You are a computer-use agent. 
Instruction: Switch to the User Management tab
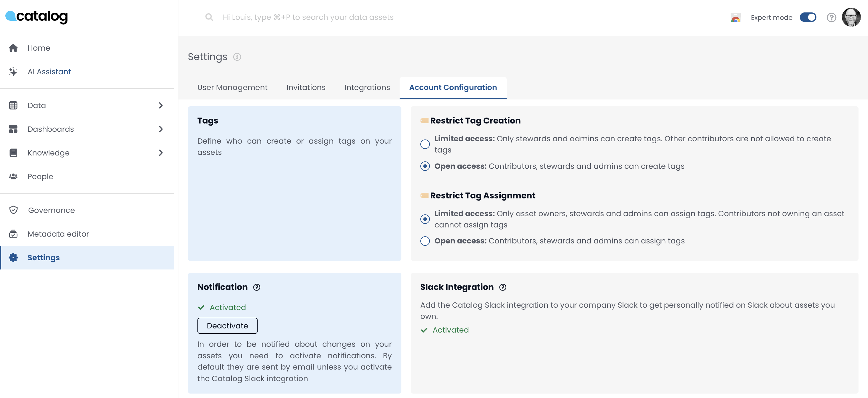click(x=232, y=88)
